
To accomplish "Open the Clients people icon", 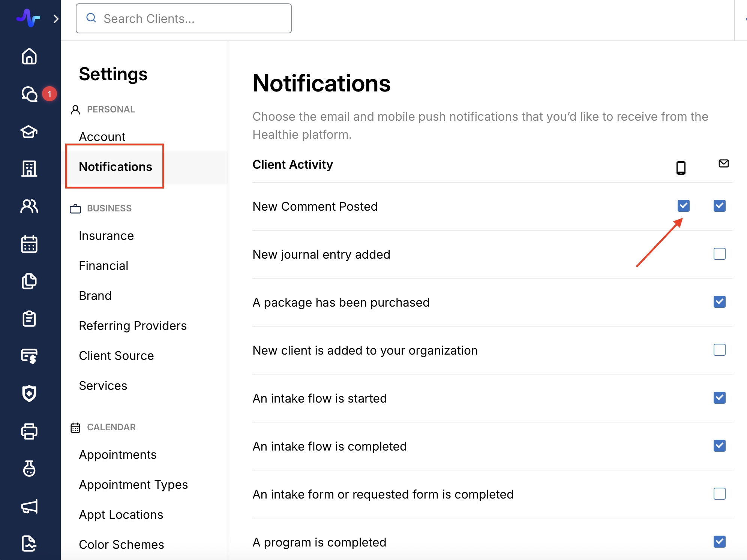I will [29, 206].
